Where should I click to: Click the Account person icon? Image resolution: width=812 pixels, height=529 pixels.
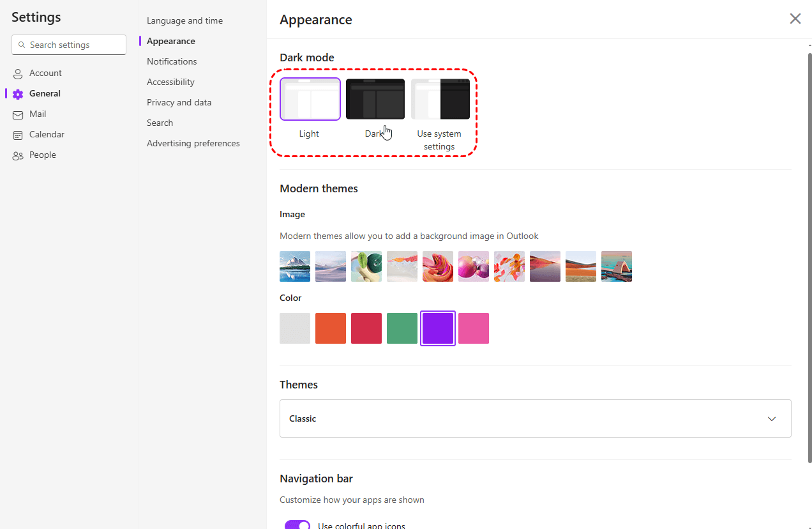pos(18,73)
